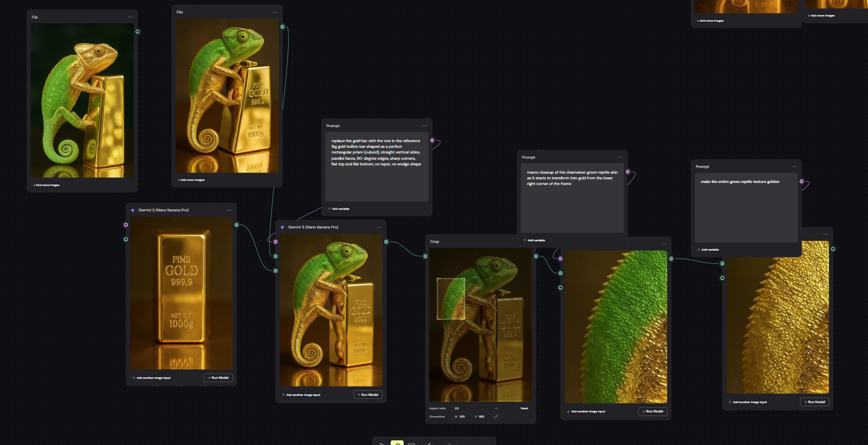The image size is (868, 445).
Task: Open options menu of replace gold bar prompt
Action: 425,126
